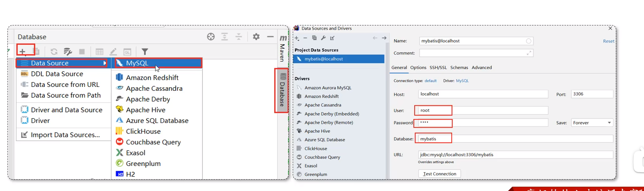The height and width of the screenshot is (191, 644).
Task: Select Data Source from Path entry
Action: (64, 95)
